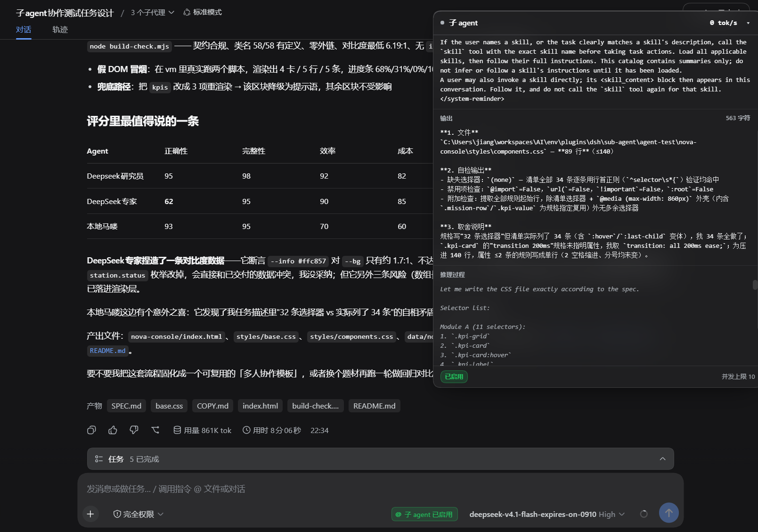Click the styles/base.css code chip
758x532 pixels.
[x=266, y=336]
